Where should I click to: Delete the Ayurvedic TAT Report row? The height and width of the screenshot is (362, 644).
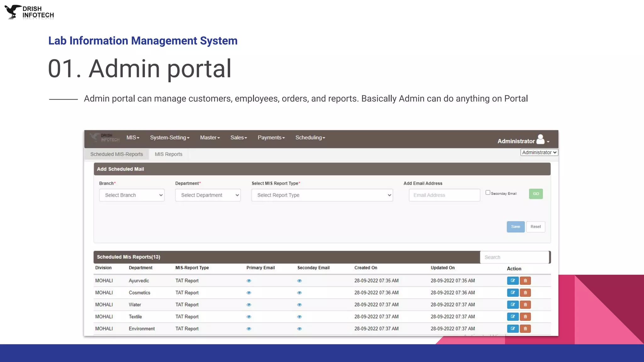click(x=525, y=281)
